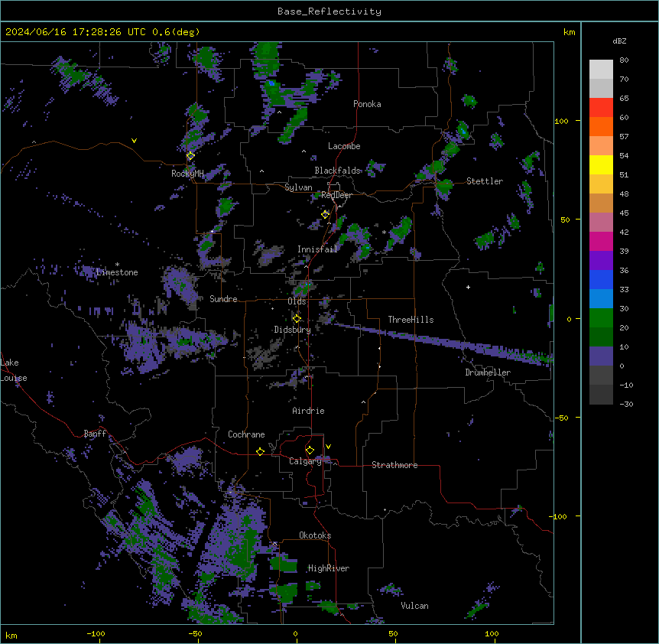Click the slate-purple 0-10 dBZ legend swatch

click(x=601, y=356)
